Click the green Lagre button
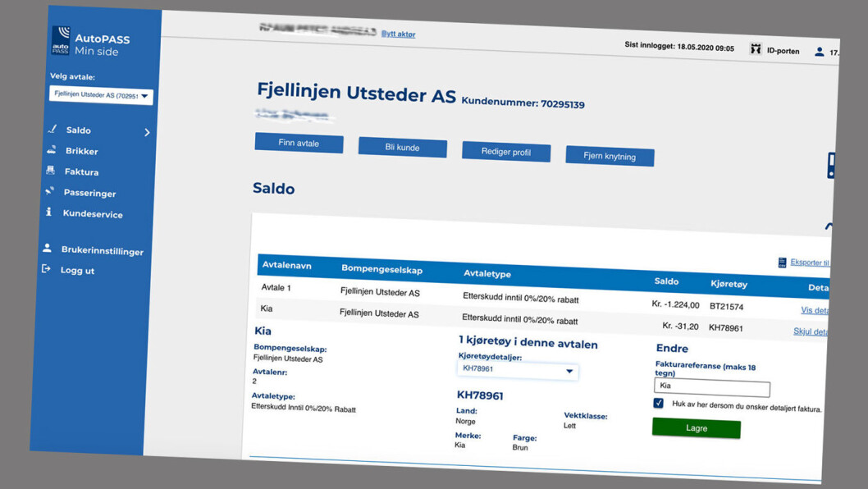 tap(697, 428)
